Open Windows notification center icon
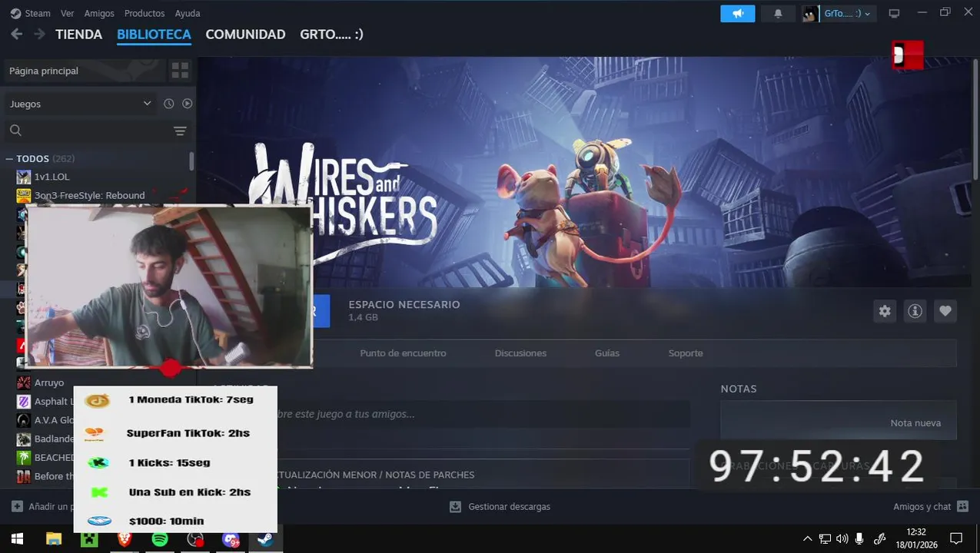The height and width of the screenshot is (553, 980). pos(956,539)
